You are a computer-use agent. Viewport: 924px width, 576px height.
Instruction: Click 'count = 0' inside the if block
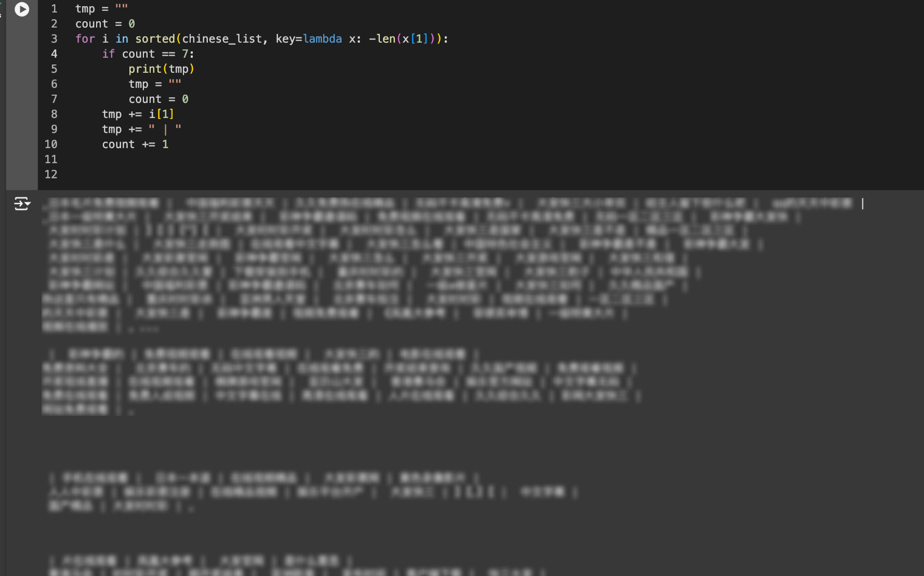[x=159, y=99]
